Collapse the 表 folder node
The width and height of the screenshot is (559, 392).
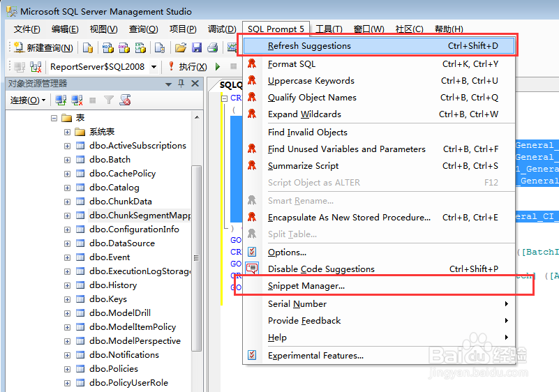coord(54,118)
